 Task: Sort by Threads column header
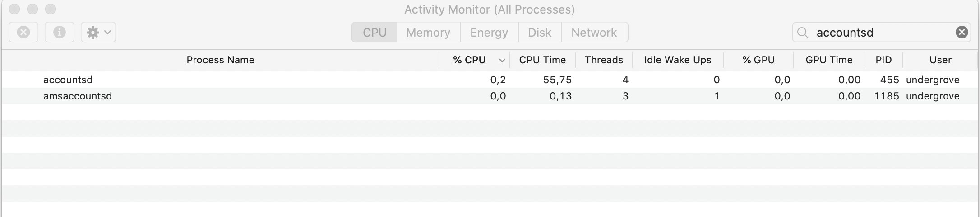[603, 60]
